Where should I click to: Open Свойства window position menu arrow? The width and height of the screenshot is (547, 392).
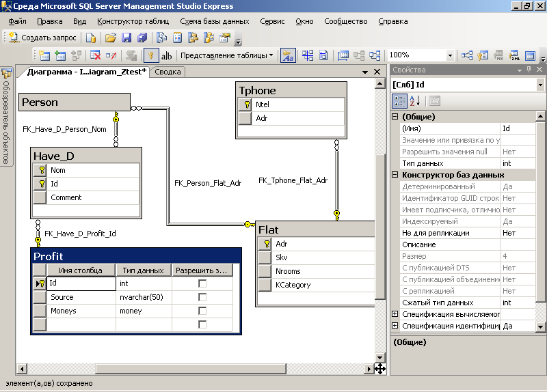[520, 70]
